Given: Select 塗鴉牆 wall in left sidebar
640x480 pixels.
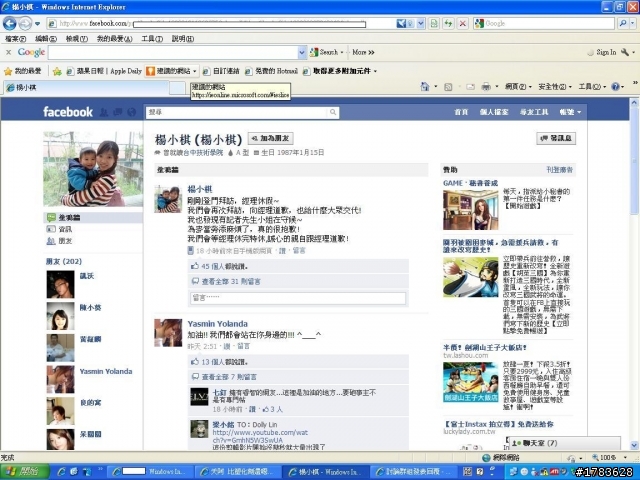Looking at the screenshot, I should 93,218.
